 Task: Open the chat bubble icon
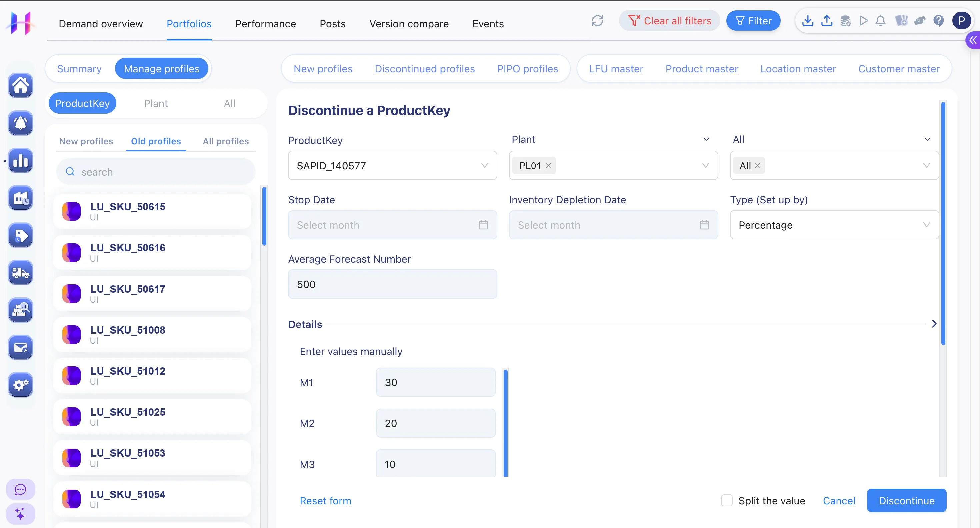(x=21, y=489)
